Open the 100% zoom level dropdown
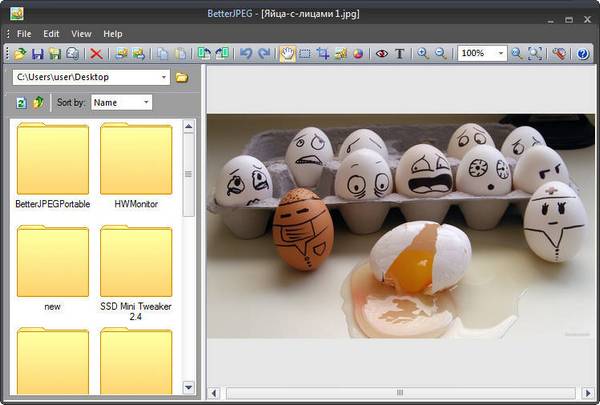The width and height of the screenshot is (600, 405). coord(500,54)
